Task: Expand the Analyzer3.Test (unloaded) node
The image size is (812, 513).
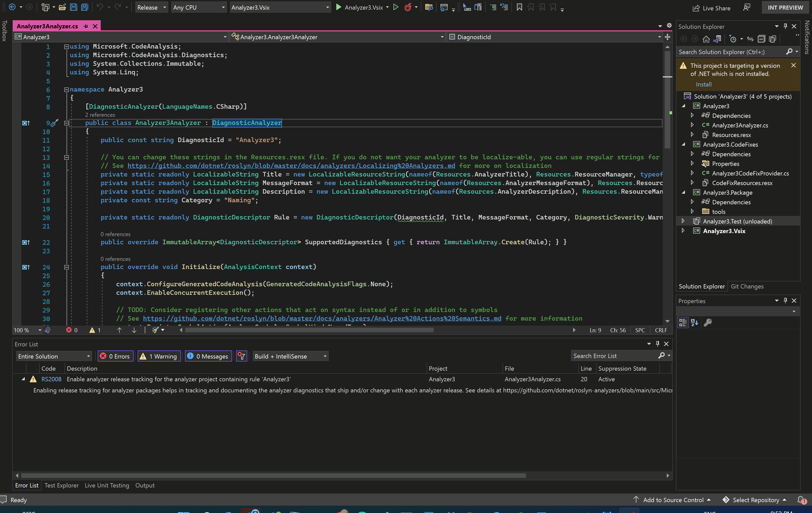Action: pyautogui.click(x=683, y=221)
